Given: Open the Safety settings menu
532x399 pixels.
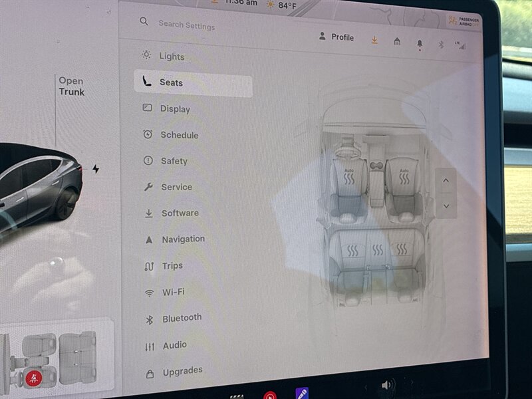Looking at the screenshot, I should (165, 160).
